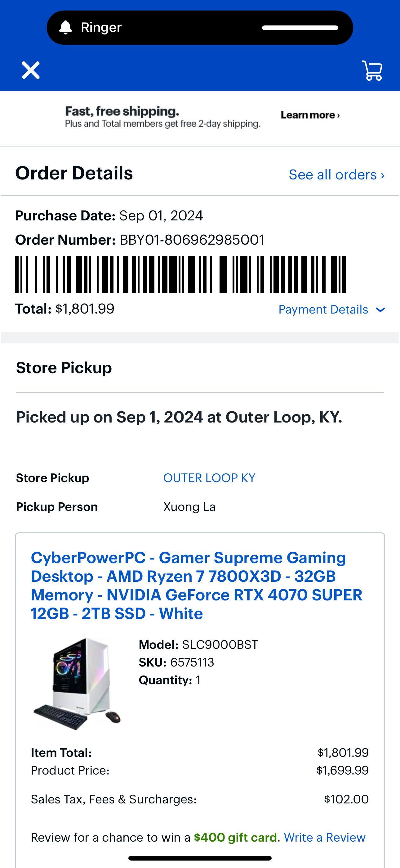Tap order number BBY01-806962985001
400x868 pixels.
192,240
